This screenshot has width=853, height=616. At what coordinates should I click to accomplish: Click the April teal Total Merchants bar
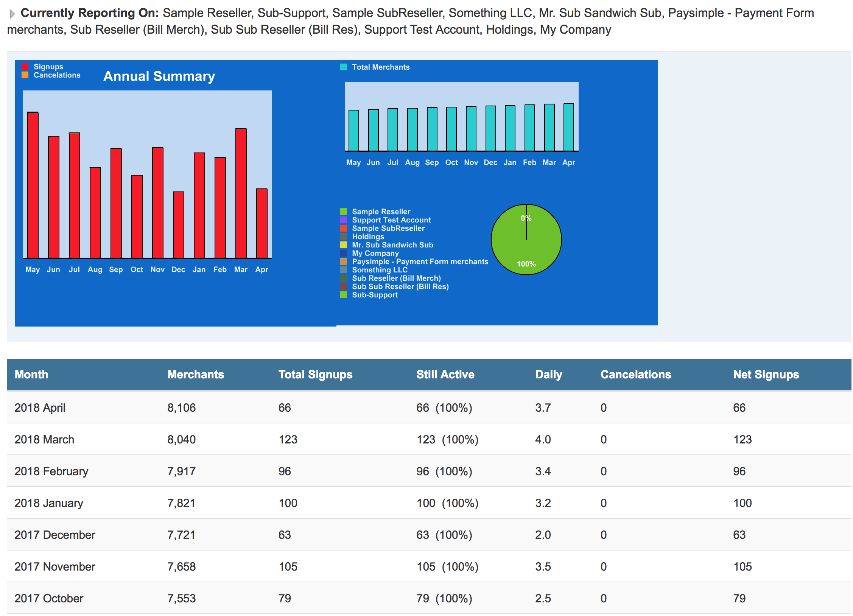[x=568, y=127]
